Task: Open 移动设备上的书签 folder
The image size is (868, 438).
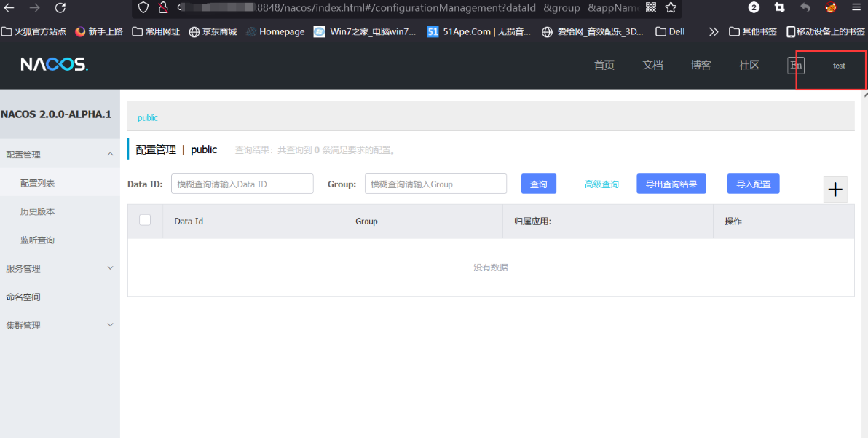Action: 825,31
